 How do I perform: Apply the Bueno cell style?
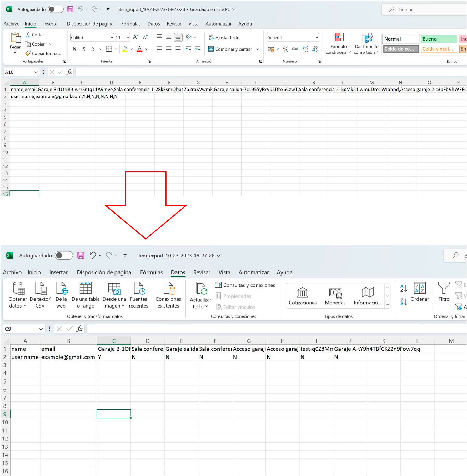tap(439, 39)
